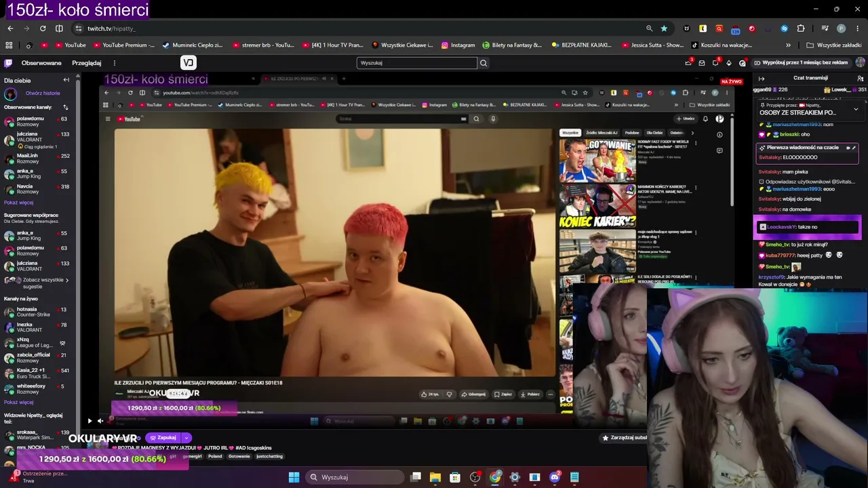Show more followed channels under Navcia
The width and height of the screenshot is (868, 488).
[18, 203]
